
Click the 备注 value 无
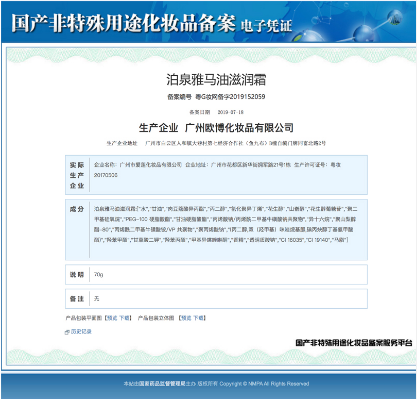tap(96, 299)
